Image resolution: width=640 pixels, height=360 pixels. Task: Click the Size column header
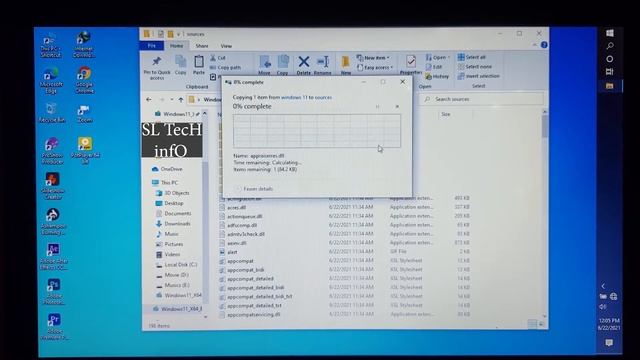click(446, 114)
